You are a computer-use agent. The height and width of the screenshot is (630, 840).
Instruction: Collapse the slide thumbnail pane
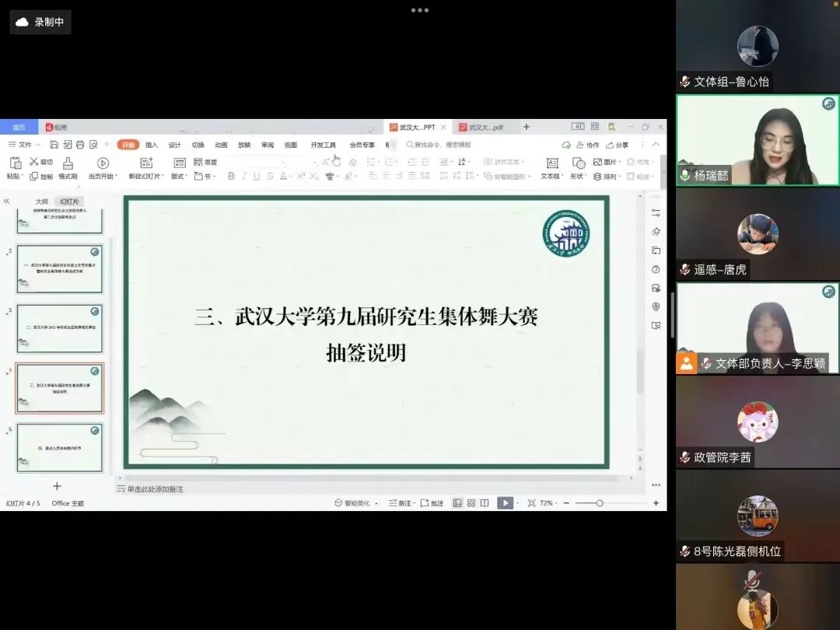point(6,201)
